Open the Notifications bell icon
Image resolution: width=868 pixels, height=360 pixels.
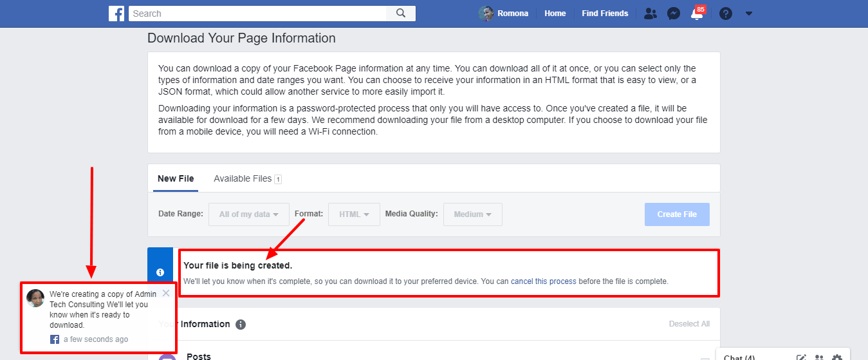(x=696, y=14)
